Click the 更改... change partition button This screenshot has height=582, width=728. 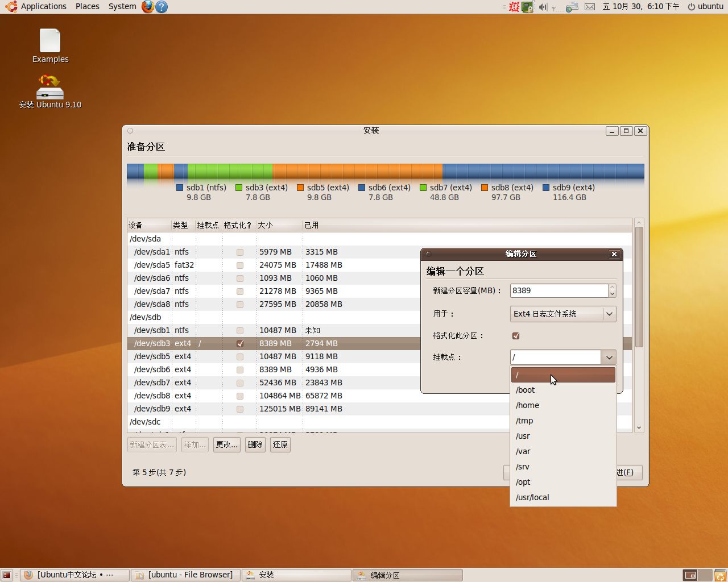[x=226, y=444]
